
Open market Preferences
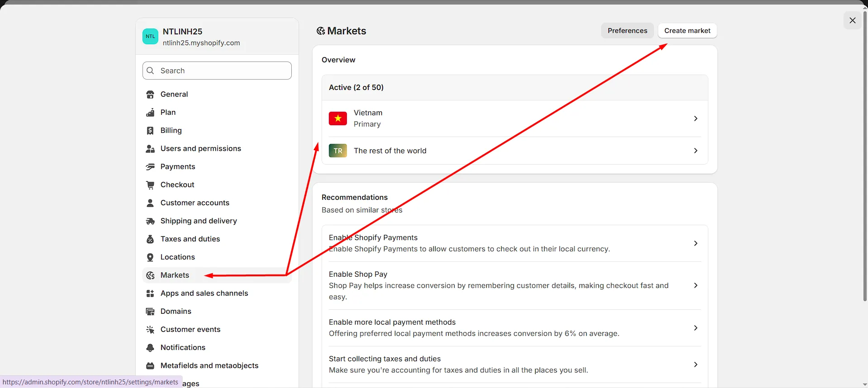click(x=627, y=31)
